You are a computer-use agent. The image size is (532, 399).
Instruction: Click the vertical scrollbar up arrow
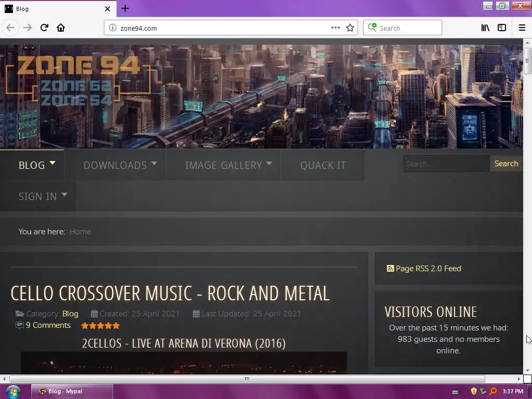coord(527,43)
